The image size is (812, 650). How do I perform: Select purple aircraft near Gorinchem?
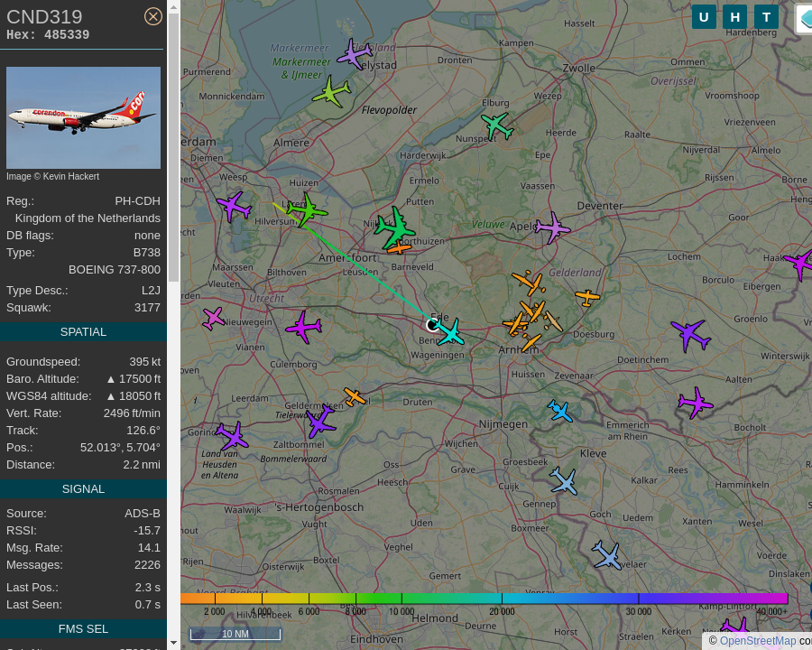pos(232,435)
